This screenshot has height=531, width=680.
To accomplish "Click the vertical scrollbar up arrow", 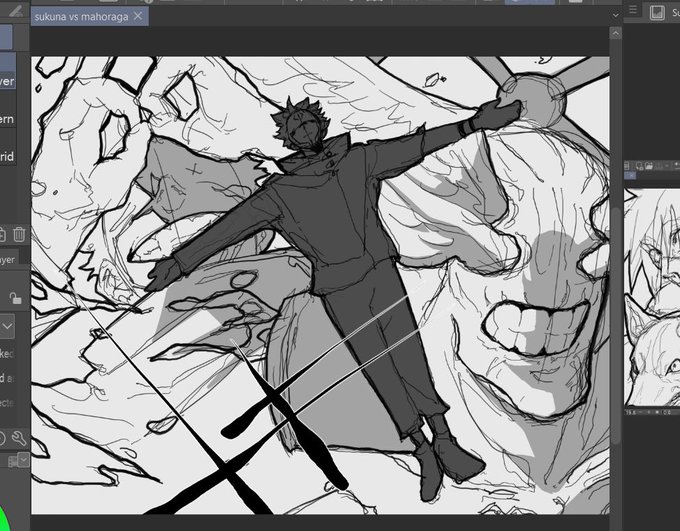I will point(615,33).
